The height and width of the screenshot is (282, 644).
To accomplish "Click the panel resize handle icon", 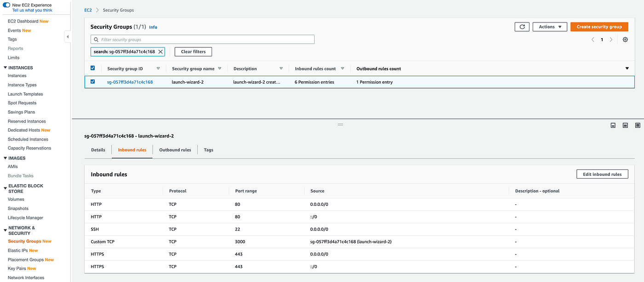I will pyautogui.click(x=340, y=124).
